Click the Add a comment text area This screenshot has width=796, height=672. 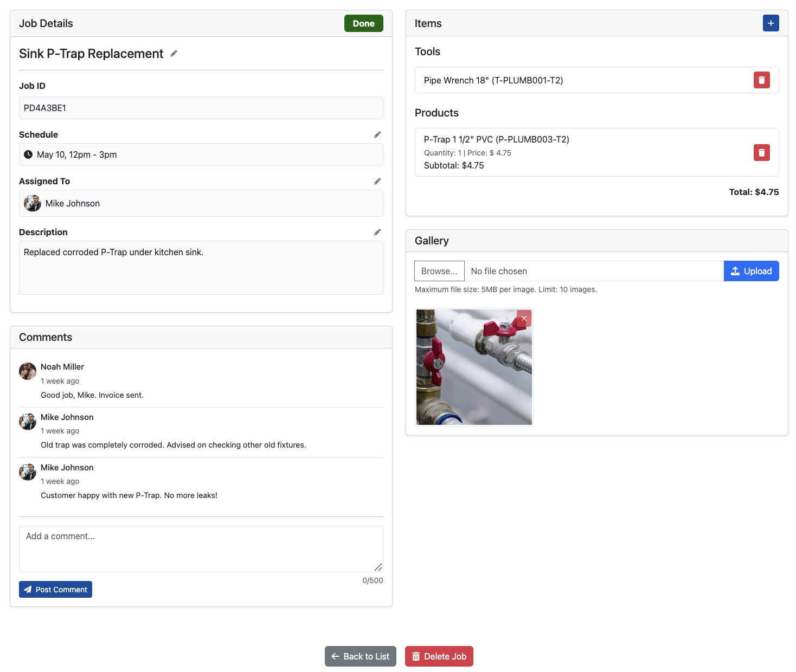tap(201, 548)
